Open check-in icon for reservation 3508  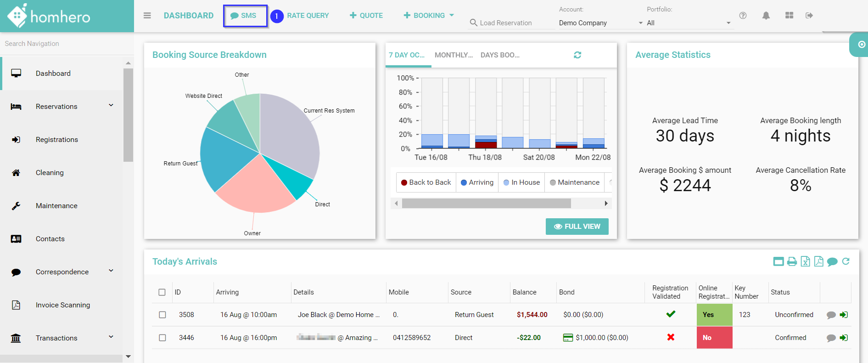[844, 315]
